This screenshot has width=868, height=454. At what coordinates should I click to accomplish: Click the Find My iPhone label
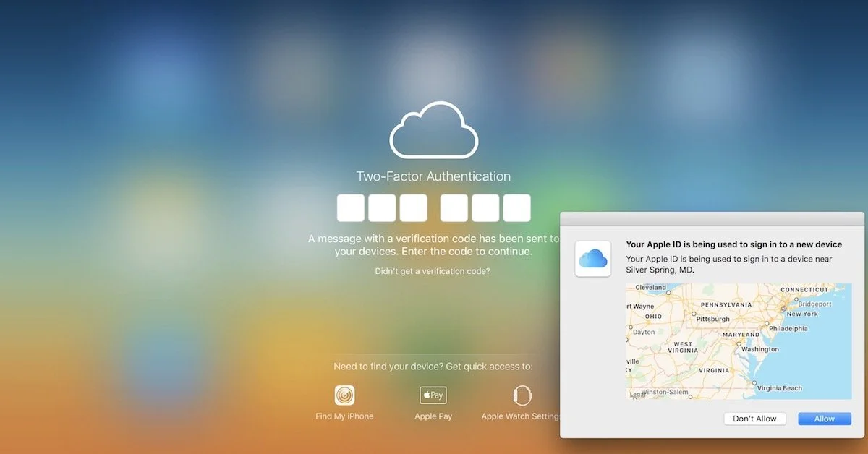pos(344,416)
